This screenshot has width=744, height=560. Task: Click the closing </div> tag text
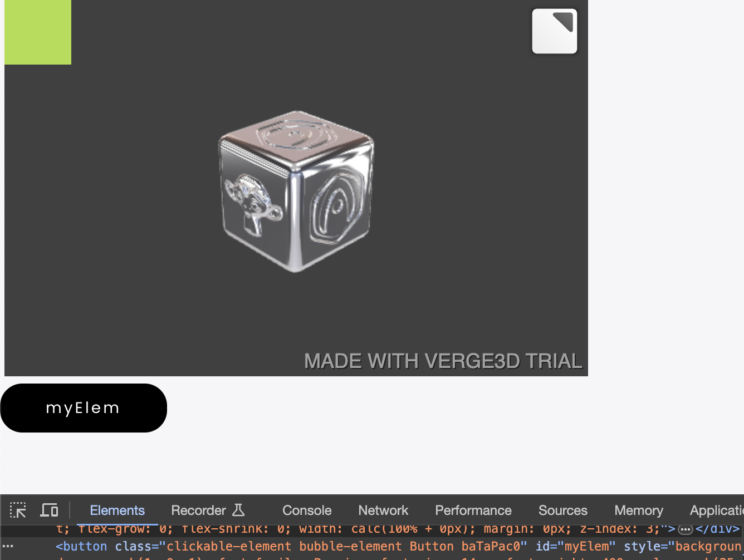pos(717,529)
